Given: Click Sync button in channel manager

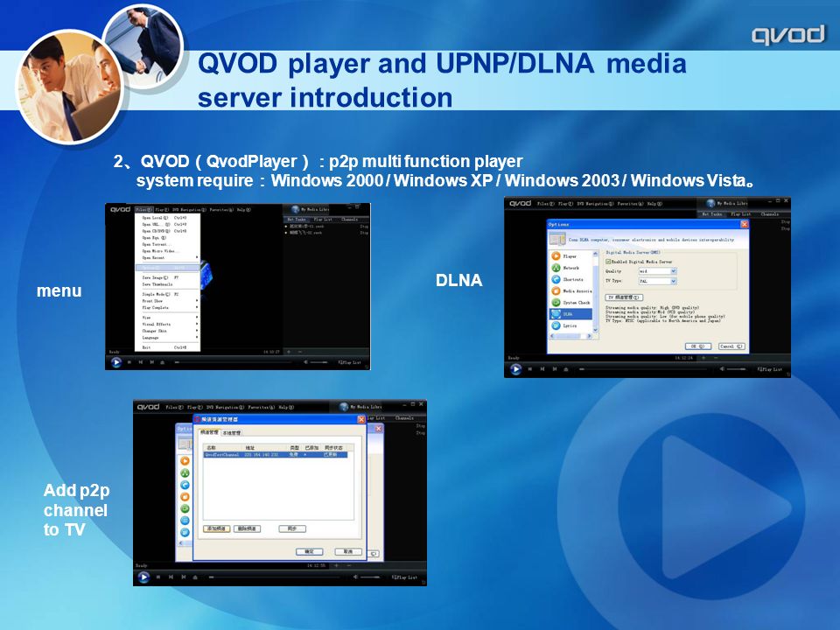Looking at the screenshot, I should (292, 528).
